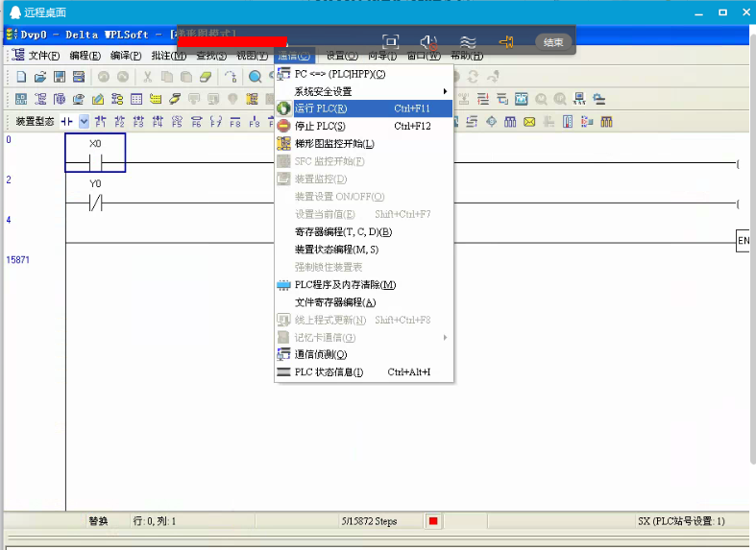Choose PLC程序及内存清除(M)
756x550 pixels.
pos(364,285)
